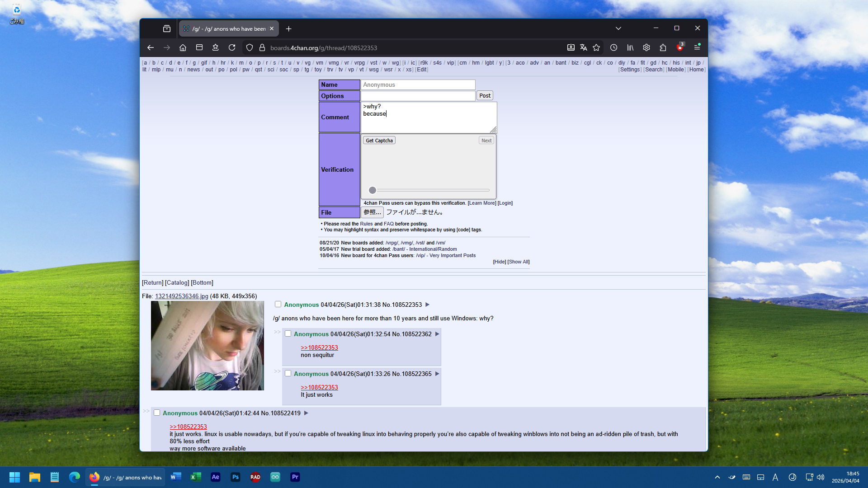Open post menu arrow for No.108522365
The width and height of the screenshot is (868, 488).
(437, 374)
